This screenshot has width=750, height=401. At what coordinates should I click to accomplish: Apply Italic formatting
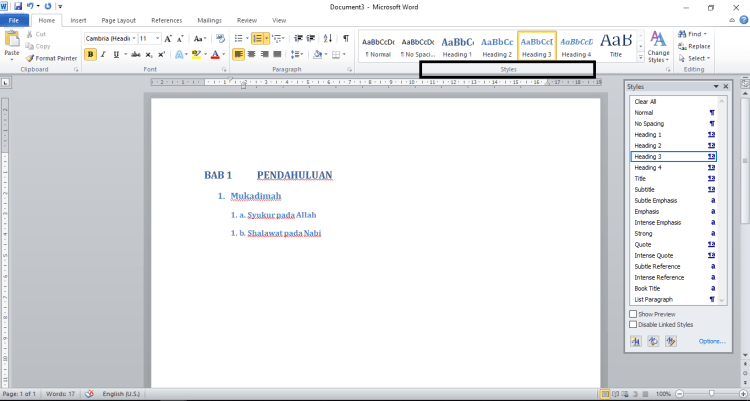103,54
